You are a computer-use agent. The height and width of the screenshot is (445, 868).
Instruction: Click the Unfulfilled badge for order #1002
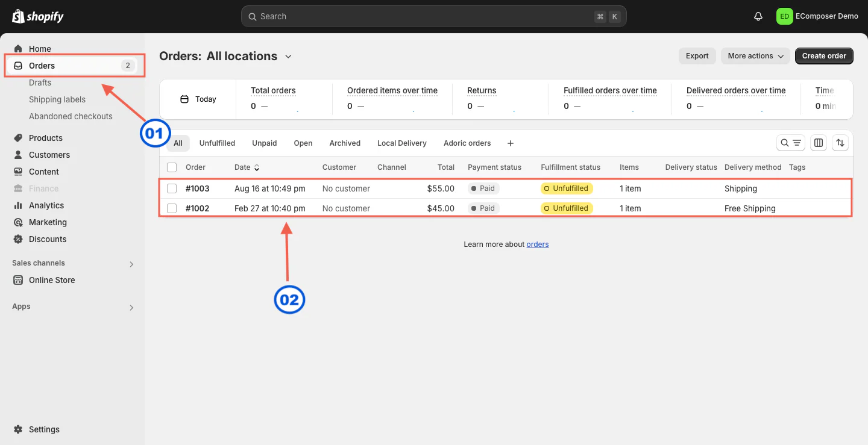pyautogui.click(x=567, y=208)
